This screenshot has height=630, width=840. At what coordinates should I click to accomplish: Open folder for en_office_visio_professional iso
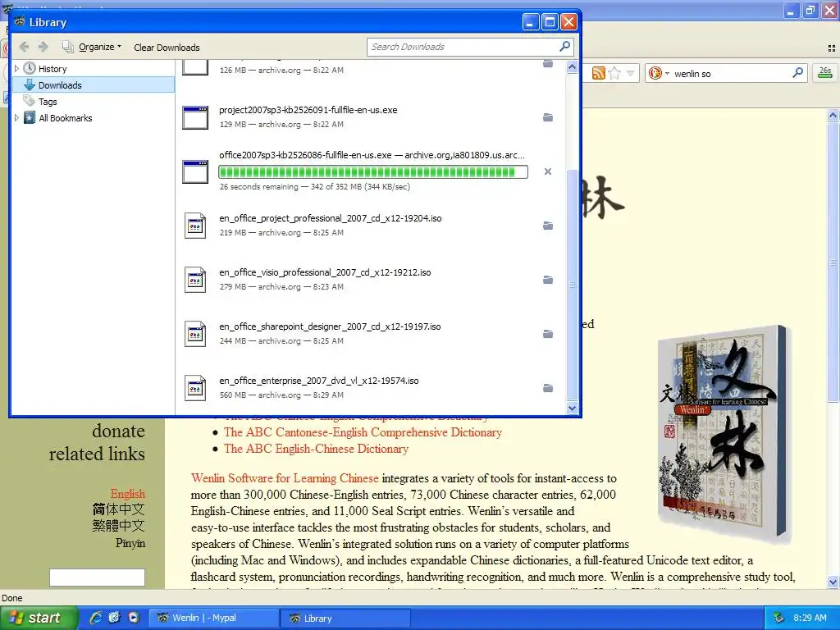pyautogui.click(x=548, y=280)
